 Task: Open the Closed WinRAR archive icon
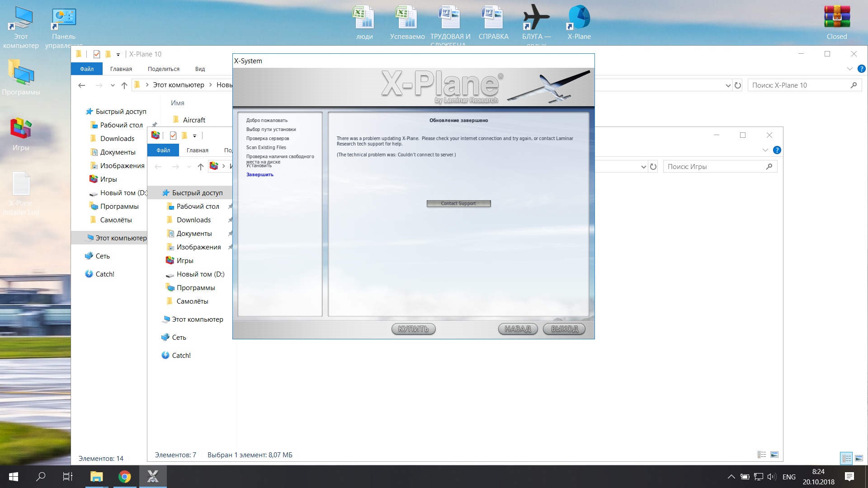(837, 23)
